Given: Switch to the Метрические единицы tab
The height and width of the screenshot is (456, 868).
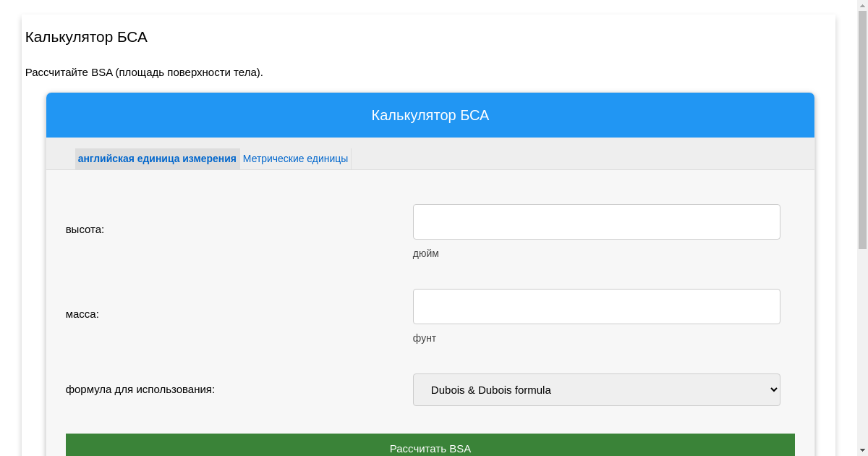Looking at the screenshot, I should click(295, 159).
